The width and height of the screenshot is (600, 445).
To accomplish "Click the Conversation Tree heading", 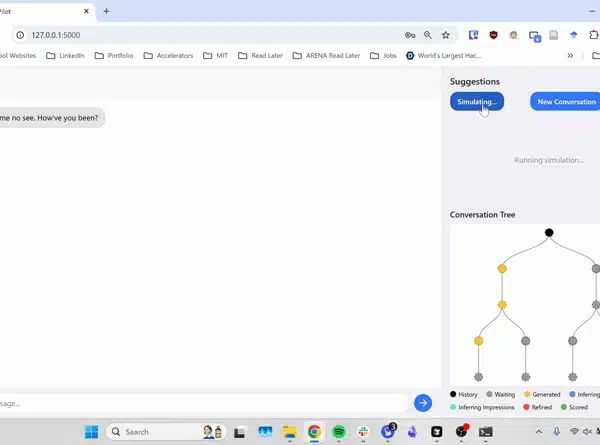I will pyautogui.click(x=482, y=215).
